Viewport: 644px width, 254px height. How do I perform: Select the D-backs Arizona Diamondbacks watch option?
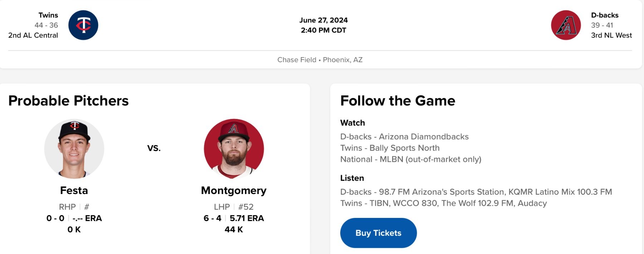pyautogui.click(x=404, y=136)
